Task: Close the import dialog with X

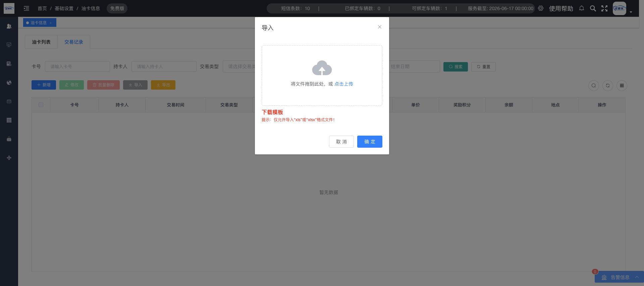Action: (380, 27)
